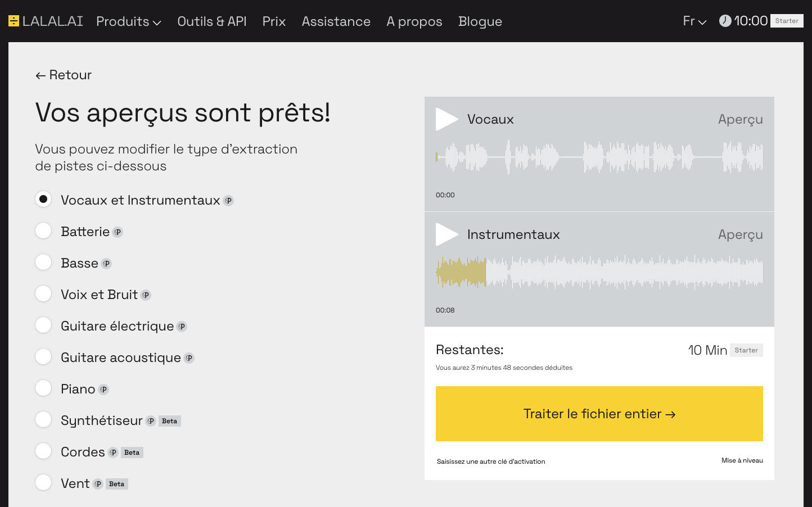
Task: Go to the Prix page
Action: [274, 21]
